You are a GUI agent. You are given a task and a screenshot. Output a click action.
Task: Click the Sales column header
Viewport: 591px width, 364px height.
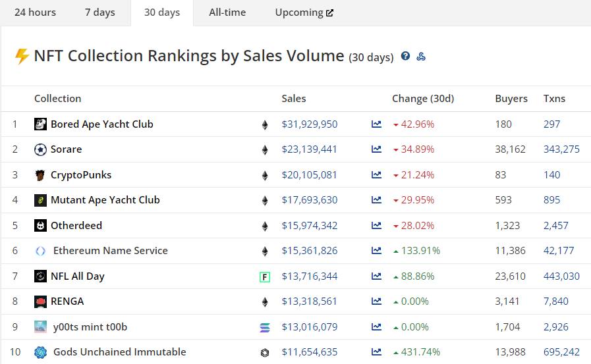click(294, 99)
